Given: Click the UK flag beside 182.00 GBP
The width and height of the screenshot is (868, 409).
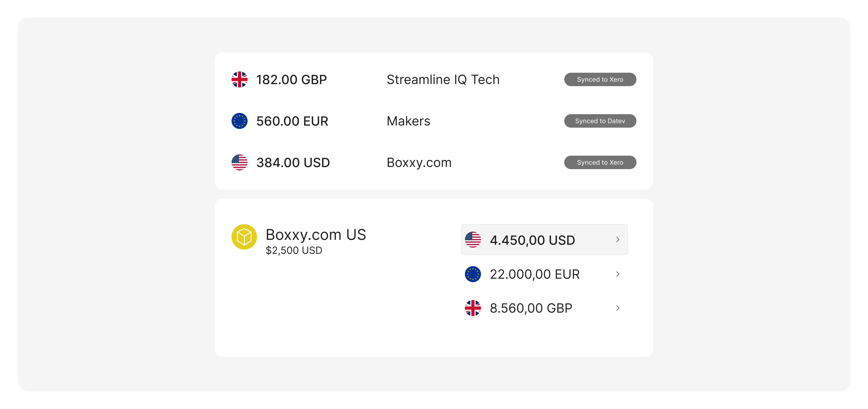Looking at the screenshot, I should [239, 80].
